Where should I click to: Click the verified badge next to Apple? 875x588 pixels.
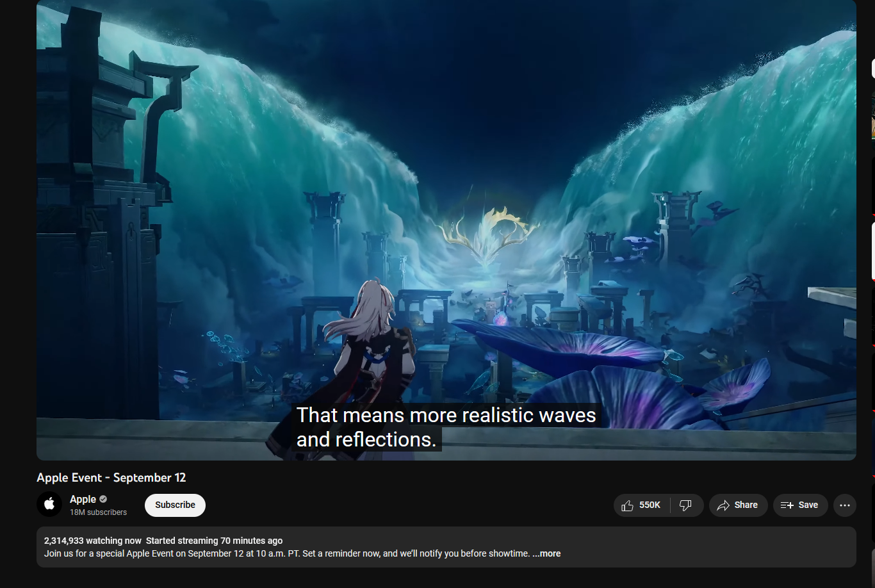point(103,499)
